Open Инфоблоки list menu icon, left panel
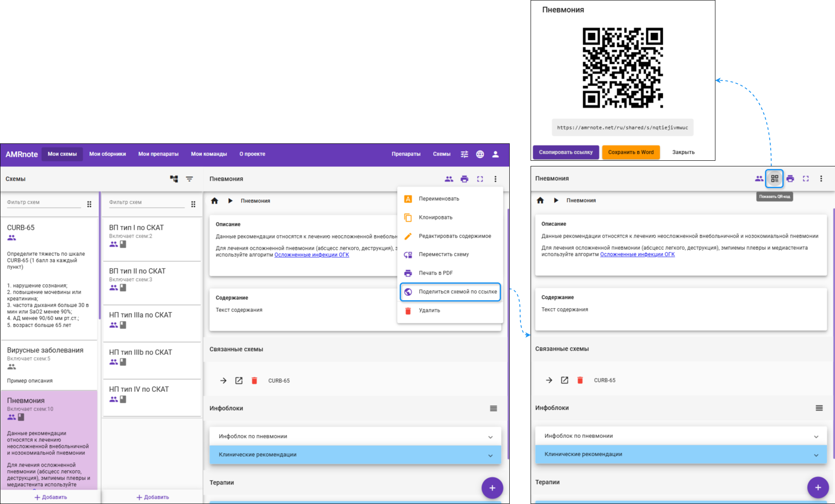 point(494,408)
